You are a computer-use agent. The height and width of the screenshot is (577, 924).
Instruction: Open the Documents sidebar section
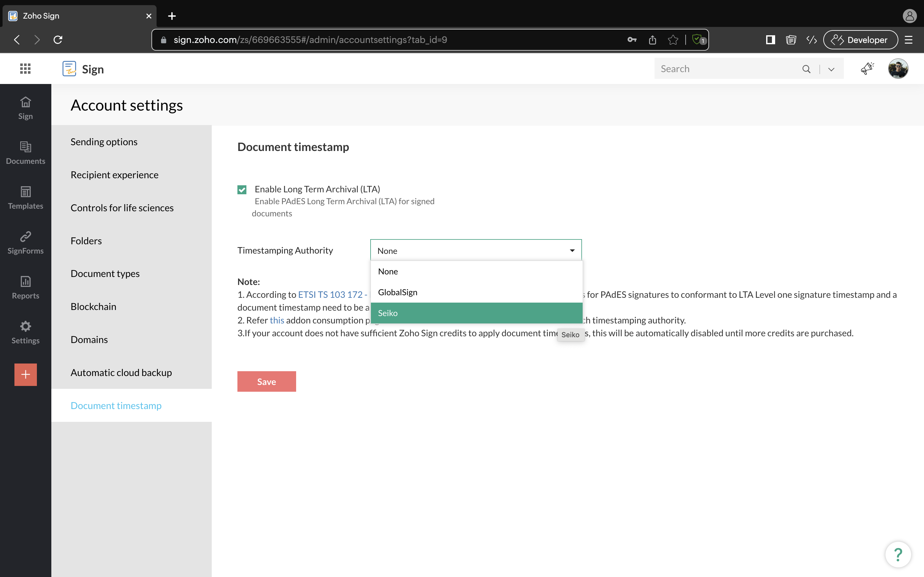pyautogui.click(x=25, y=153)
